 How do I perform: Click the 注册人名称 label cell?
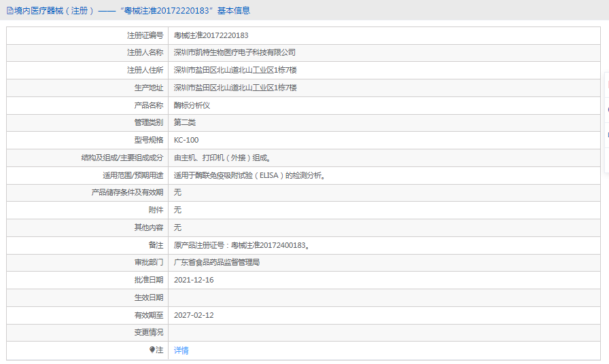88,53
